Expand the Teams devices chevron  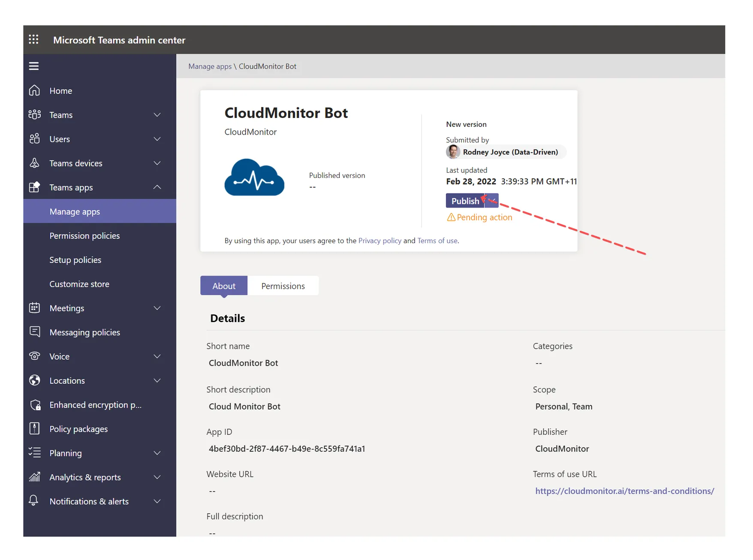[x=157, y=163]
